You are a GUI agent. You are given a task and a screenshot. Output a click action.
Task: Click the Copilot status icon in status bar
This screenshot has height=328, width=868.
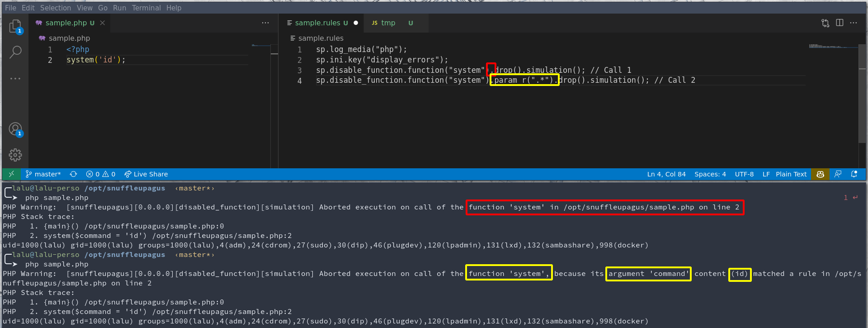pyautogui.click(x=820, y=174)
